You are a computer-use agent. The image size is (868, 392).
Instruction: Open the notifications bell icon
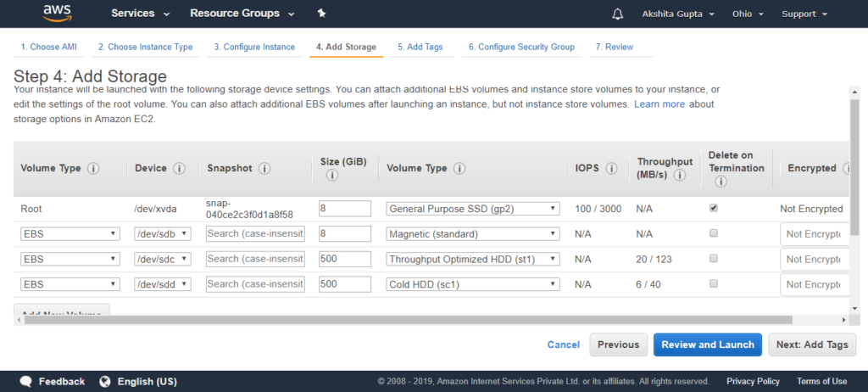[x=618, y=14]
